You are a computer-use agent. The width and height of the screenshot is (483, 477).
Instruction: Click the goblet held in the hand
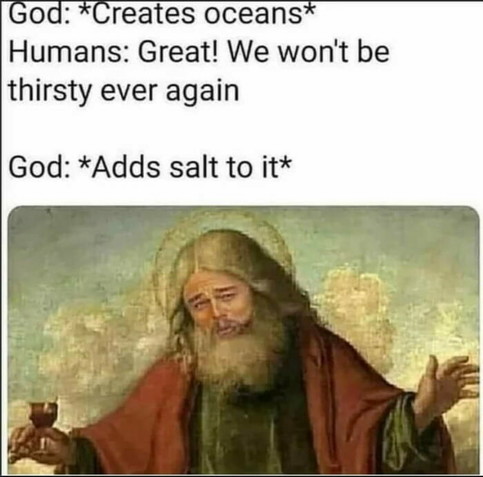[43, 424]
